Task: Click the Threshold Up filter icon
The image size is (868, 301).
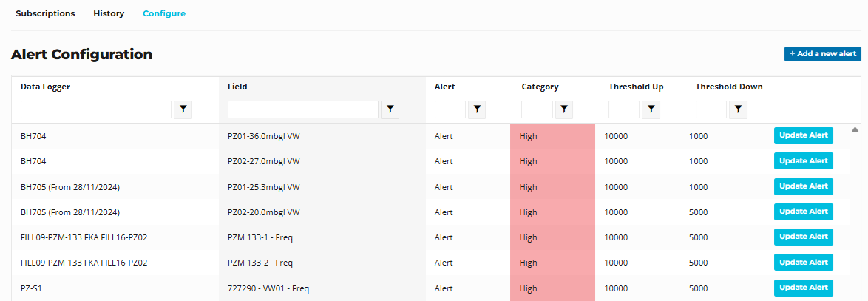Action: (x=651, y=109)
